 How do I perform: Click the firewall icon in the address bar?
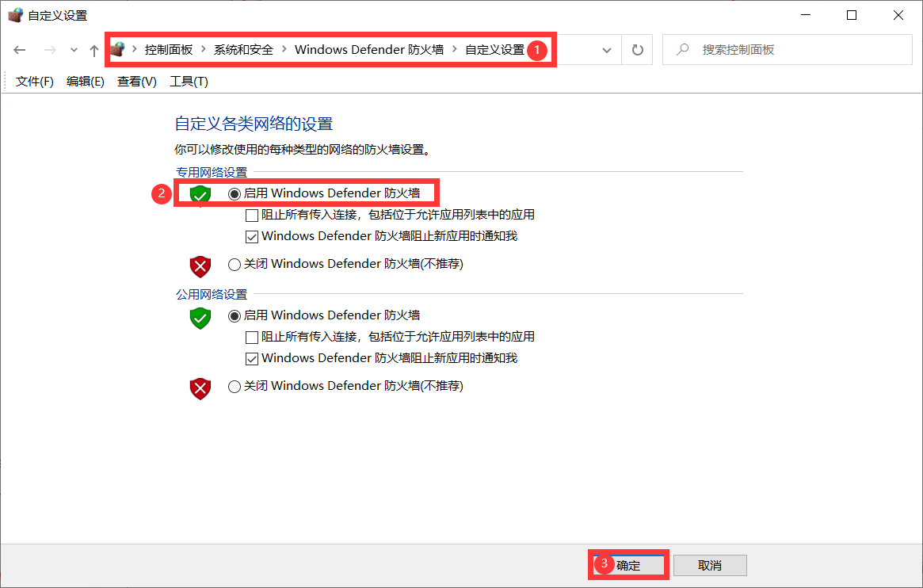[x=118, y=49]
